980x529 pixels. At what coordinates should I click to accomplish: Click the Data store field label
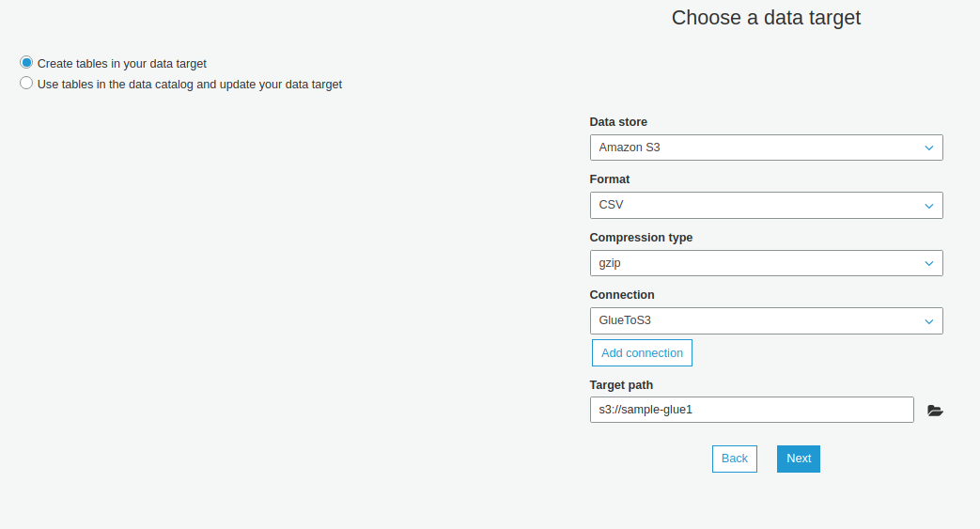(618, 122)
